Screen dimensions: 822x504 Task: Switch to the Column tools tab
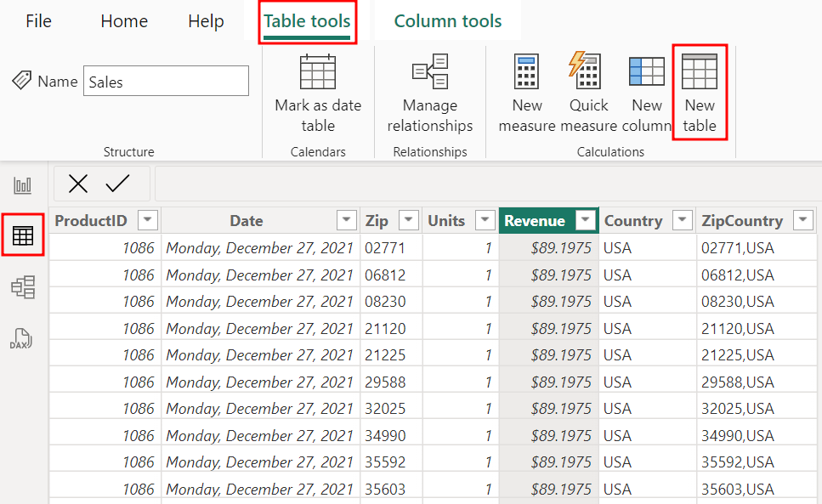click(448, 21)
